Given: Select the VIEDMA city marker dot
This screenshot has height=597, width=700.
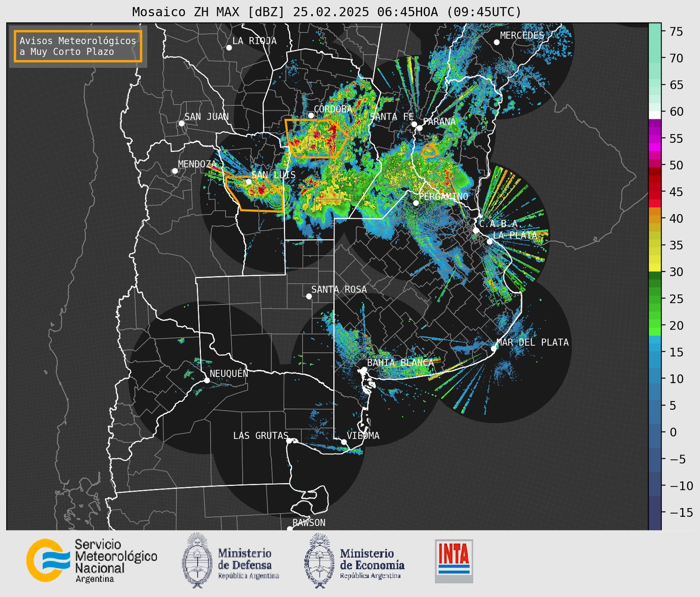Looking at the screenshot, I should pos(344,442).
